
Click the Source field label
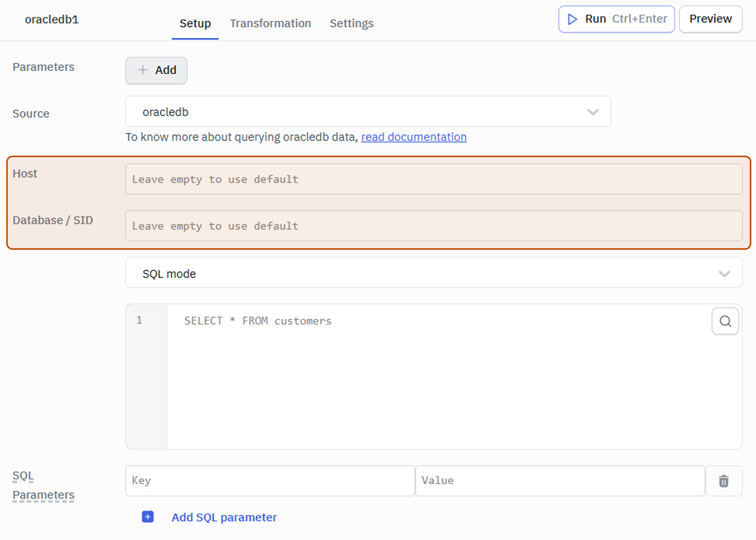tap(31, 114)
